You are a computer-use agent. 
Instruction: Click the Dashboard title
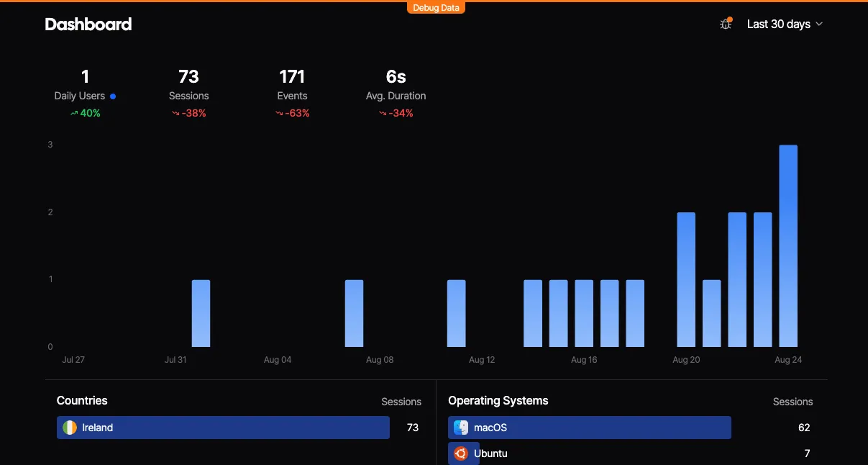pos(88,24)
